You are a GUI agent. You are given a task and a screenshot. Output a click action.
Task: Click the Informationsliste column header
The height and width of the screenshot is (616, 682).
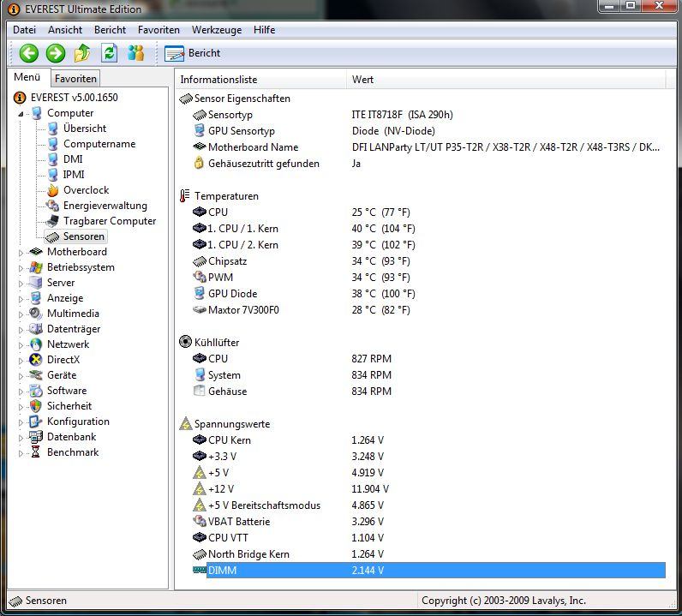[261, 80]
